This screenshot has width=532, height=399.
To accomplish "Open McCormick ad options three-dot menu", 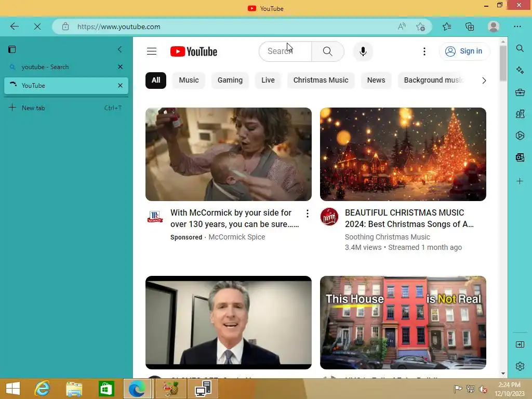I will click(x=308, y=214).
